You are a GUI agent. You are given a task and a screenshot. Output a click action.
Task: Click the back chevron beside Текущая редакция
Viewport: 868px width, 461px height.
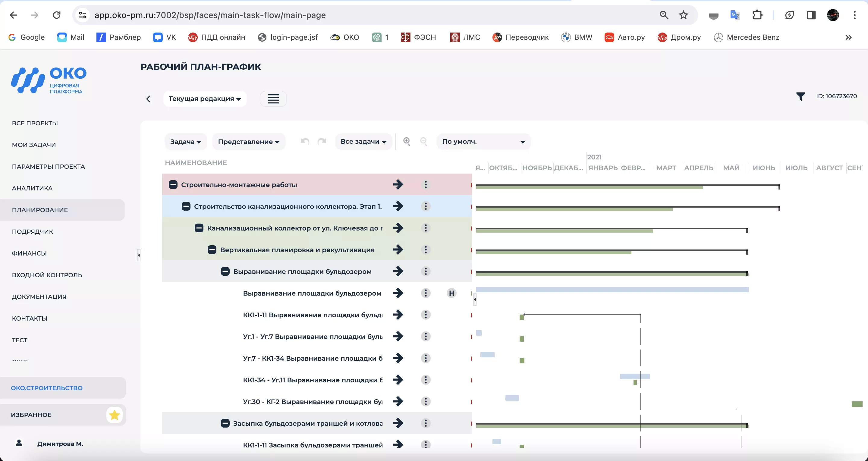tap(148, 99)
